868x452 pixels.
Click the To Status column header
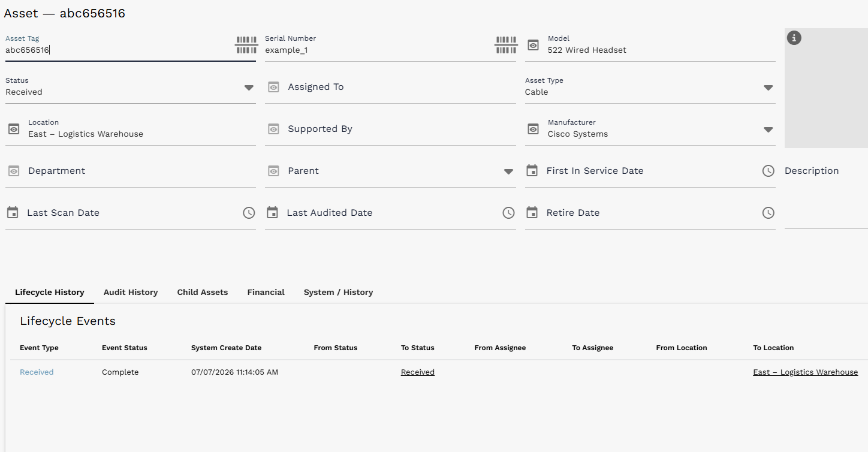[x=417, y=348]
